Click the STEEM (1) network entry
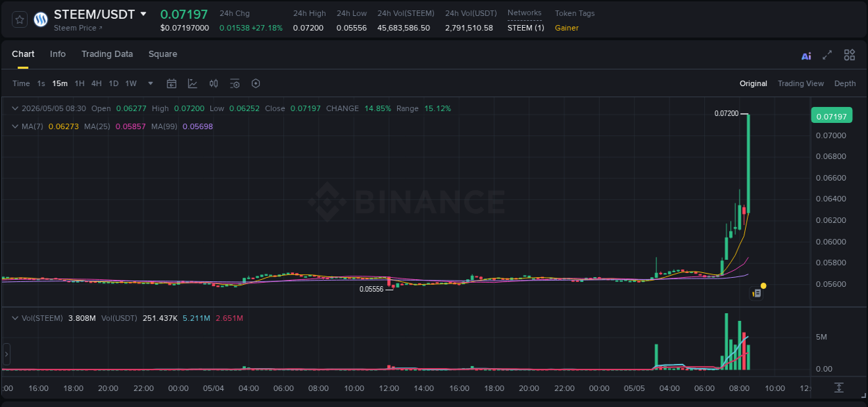Image resolution: width=868 pixels, height=407 pixels. click(x=526, y=28)
